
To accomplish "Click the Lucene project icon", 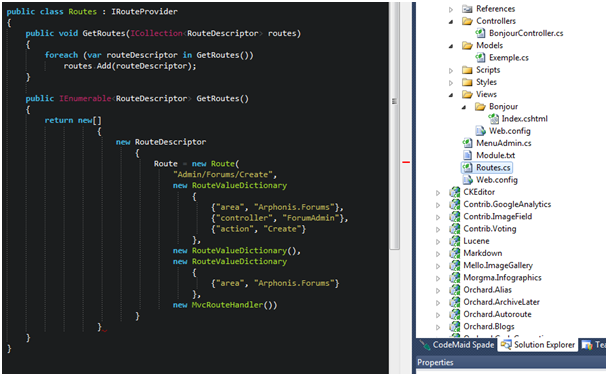I will pyautogui.click(x=454, y=241).
